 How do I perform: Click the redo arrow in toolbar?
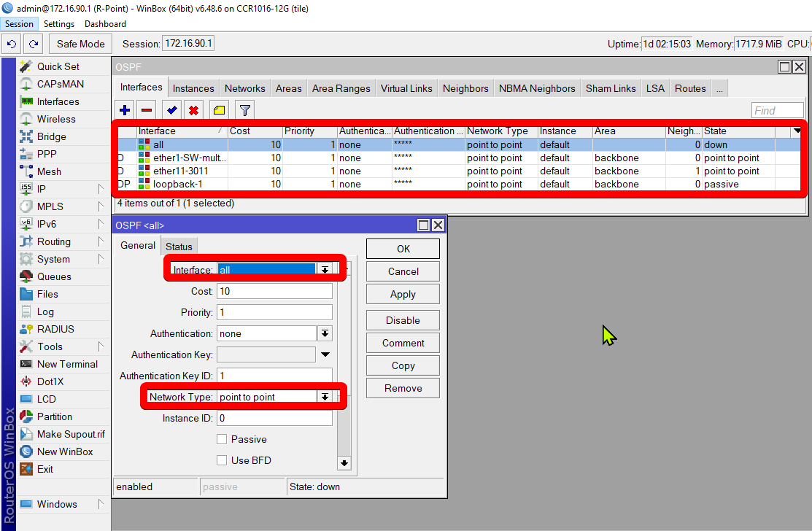(x=33, y=44)
